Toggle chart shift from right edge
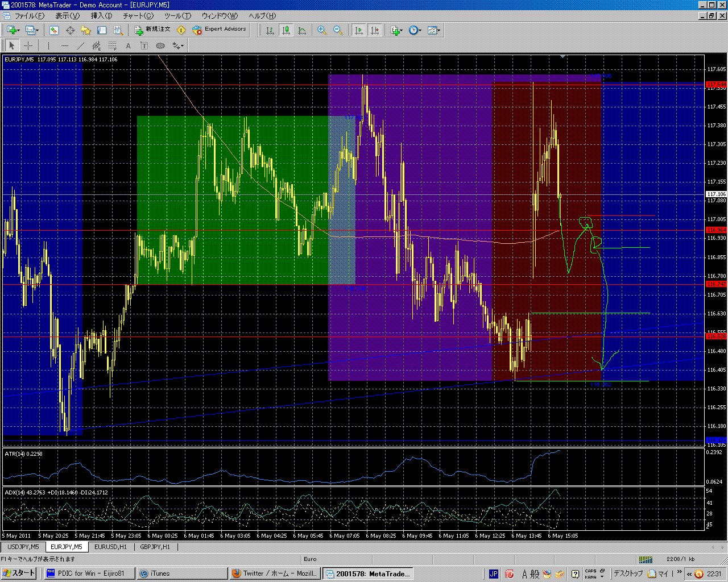The height and width of the screenshot is (582, 728). pos(375,30)
